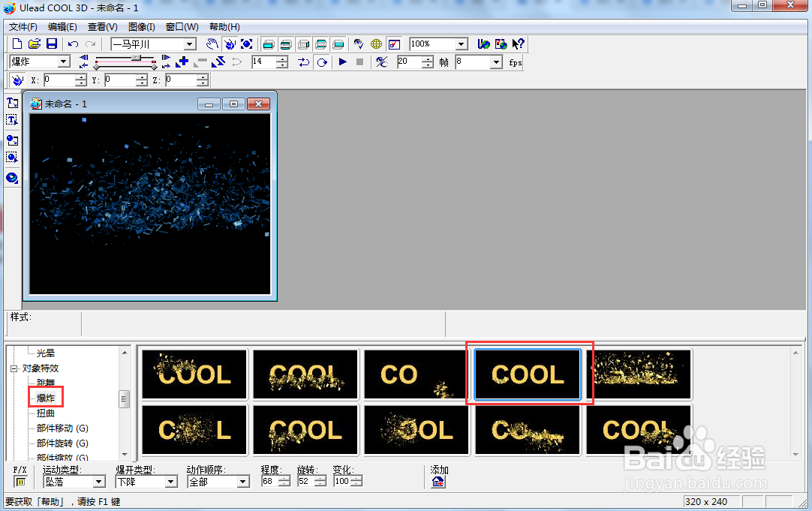This screenshot has width=812, height=511.
Task: Click the insert graphic tool
Action: pos(13,140)
